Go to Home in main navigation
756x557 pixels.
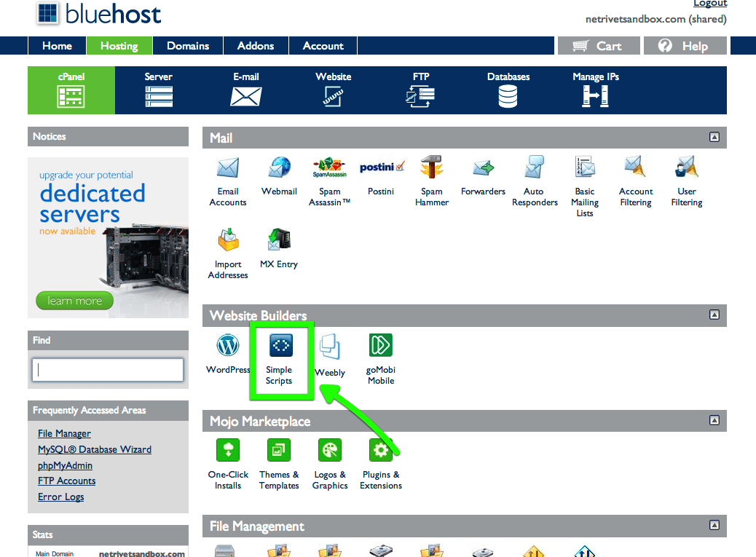57,46
